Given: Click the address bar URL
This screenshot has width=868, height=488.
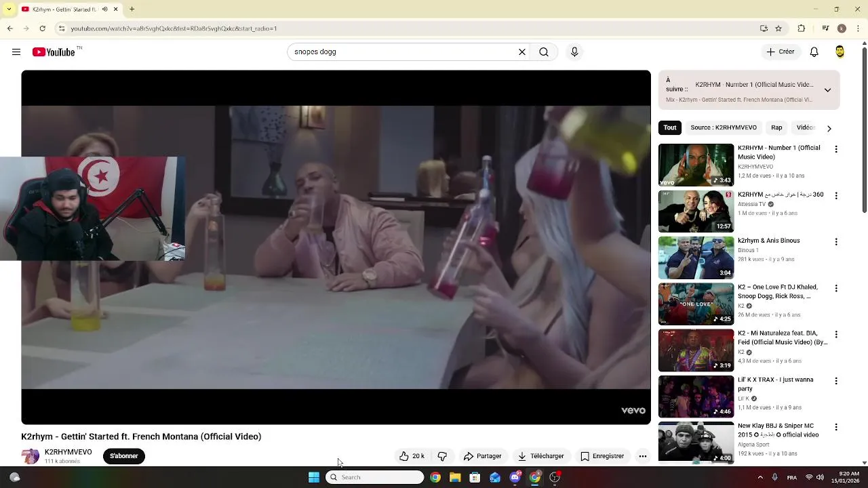Looking at the screenshot, I should (x=174, y=28).
